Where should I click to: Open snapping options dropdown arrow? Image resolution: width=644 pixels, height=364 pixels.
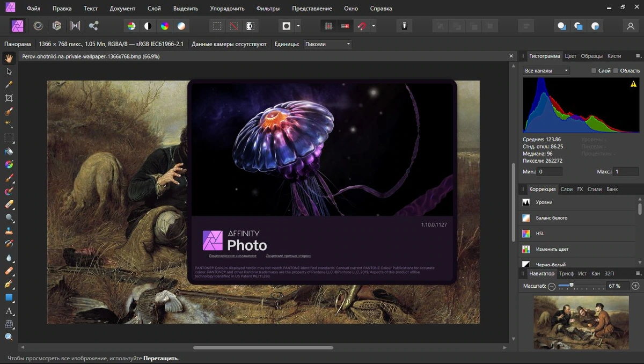point(374,26)
